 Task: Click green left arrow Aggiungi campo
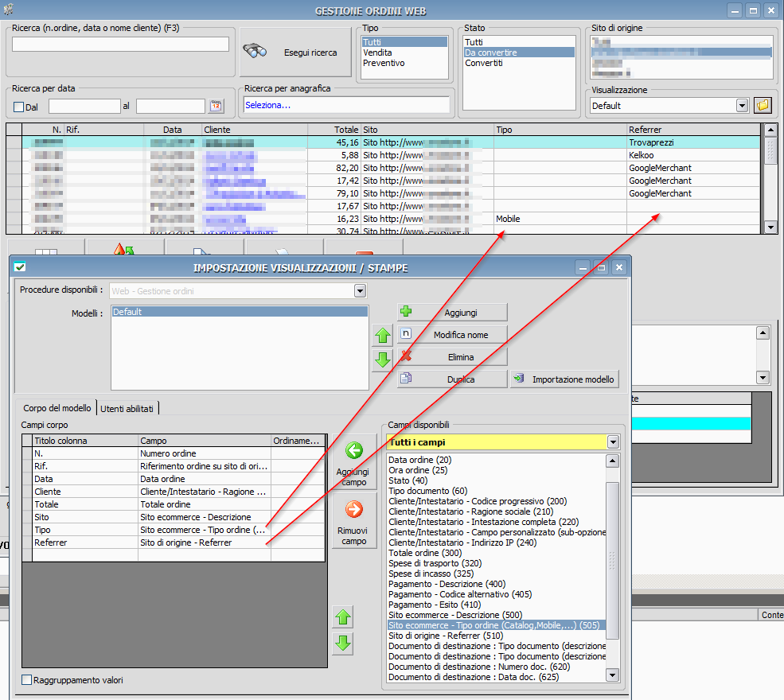(353, 451)
